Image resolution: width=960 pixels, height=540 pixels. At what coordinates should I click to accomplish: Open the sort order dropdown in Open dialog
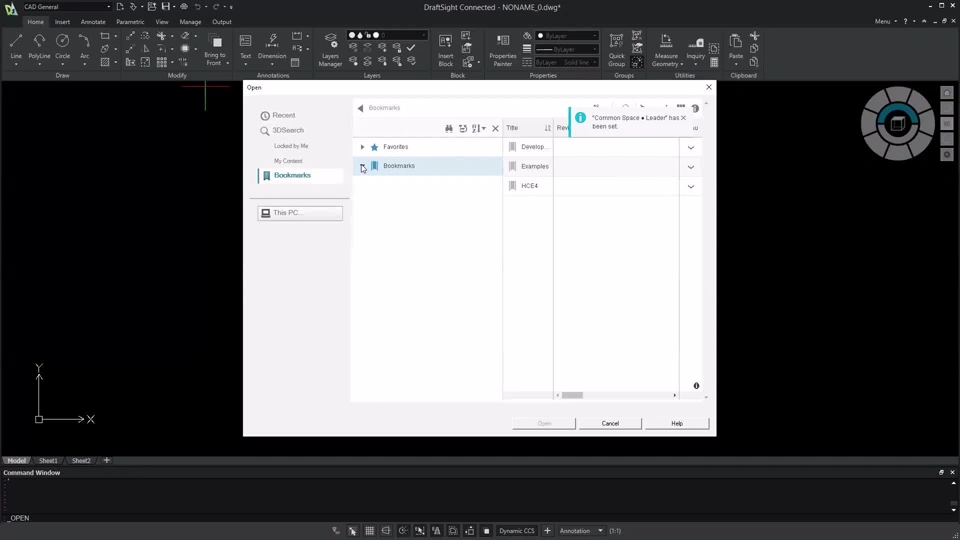(x=479, y=129)
